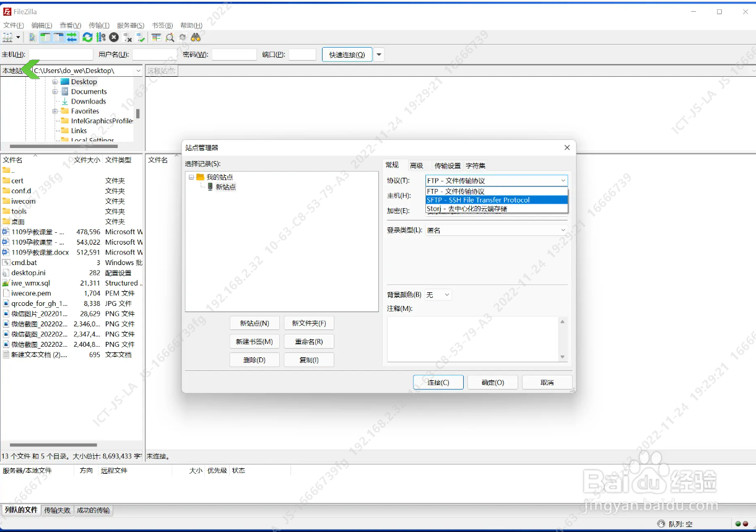
Task: Toggle the transfer queue display
Action: coord(72,38)
